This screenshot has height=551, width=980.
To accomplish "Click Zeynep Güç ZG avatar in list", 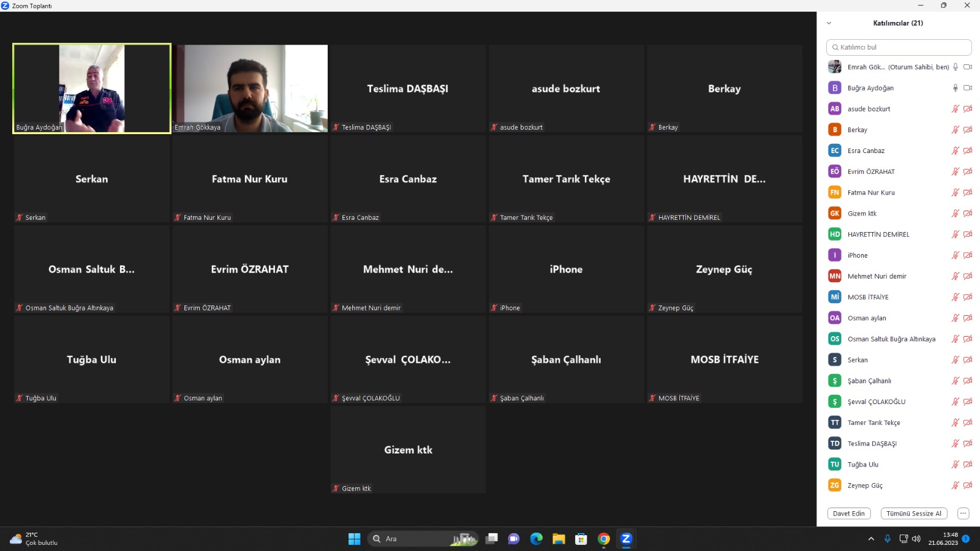I will point(835,485).
